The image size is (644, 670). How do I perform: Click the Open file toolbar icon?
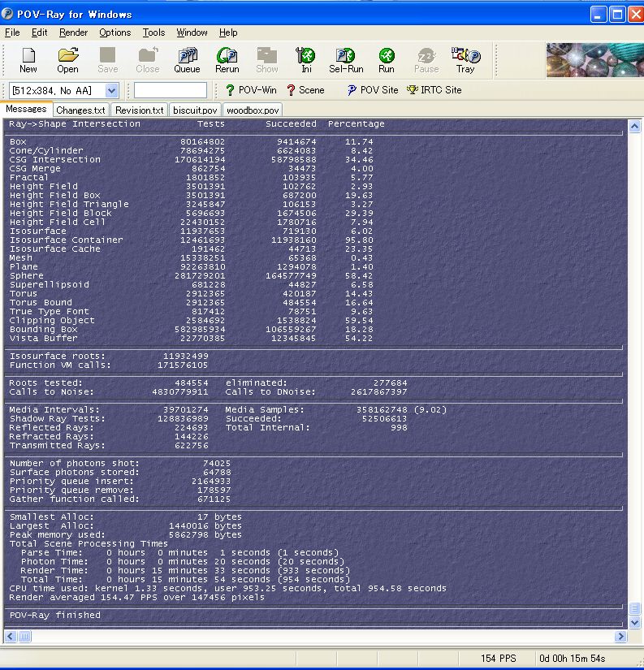point(67,60)
